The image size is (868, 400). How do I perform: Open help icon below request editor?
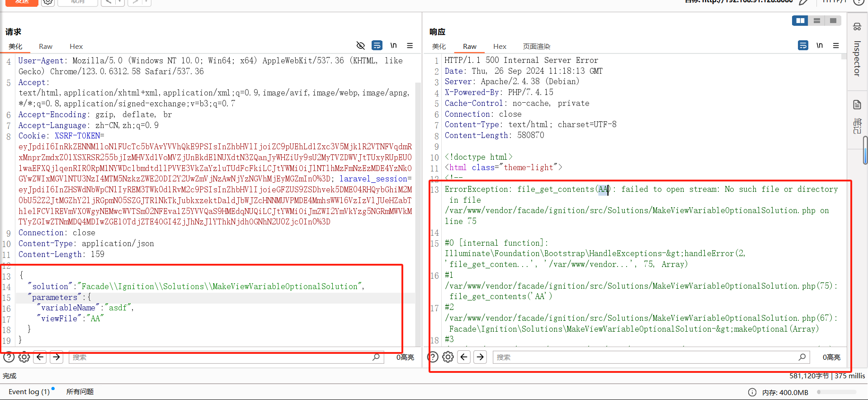[x=9, y=357]
